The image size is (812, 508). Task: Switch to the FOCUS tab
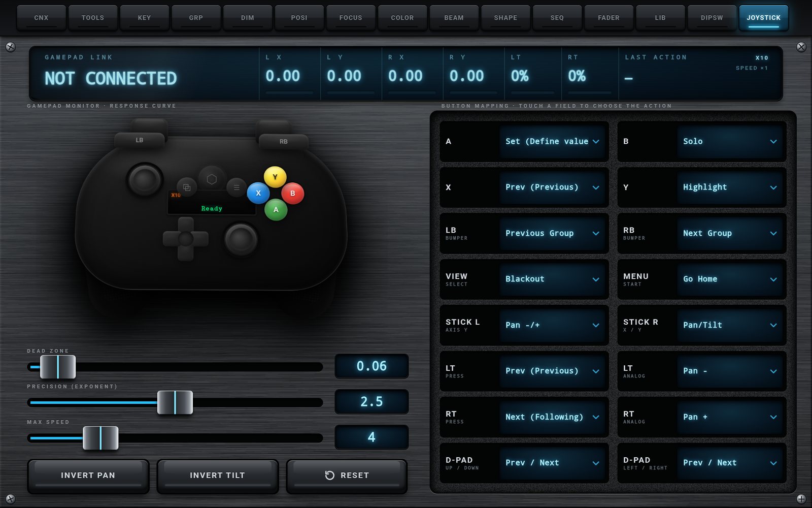(x=351, y=18)
